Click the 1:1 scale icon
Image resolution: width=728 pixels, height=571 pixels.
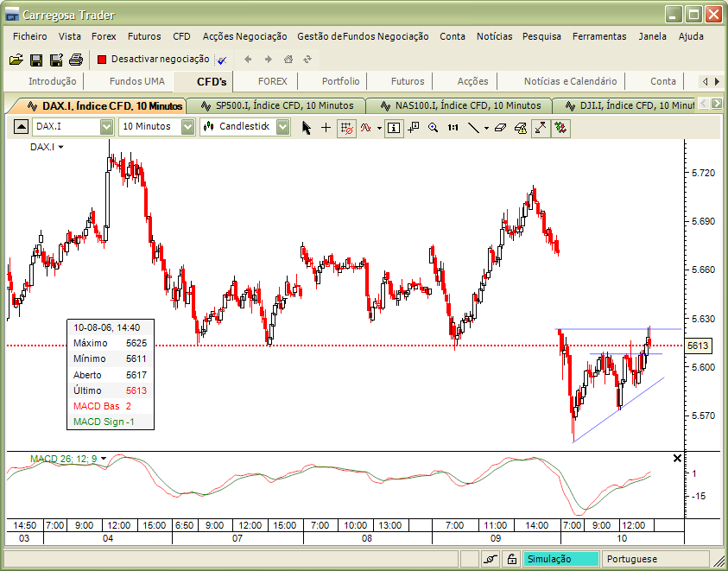tap(453, 127)
